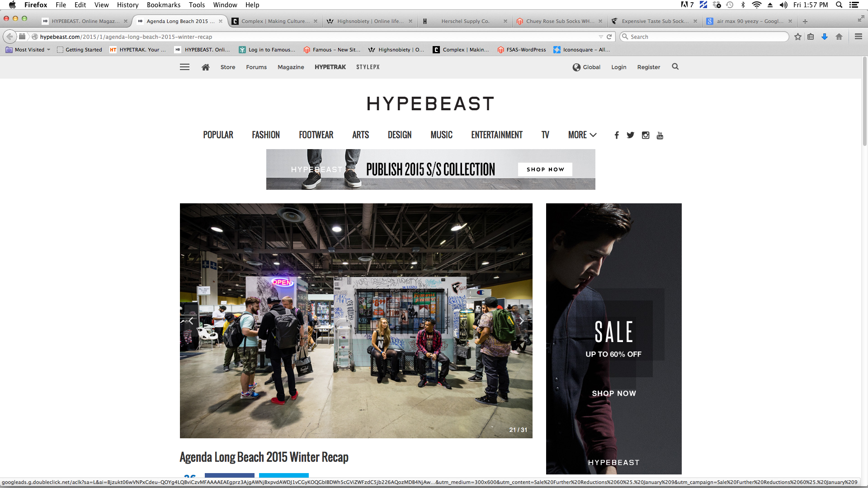868x488 pixels.
Task: Switch to Complex Making Culture tab
Action: point(275,21)
